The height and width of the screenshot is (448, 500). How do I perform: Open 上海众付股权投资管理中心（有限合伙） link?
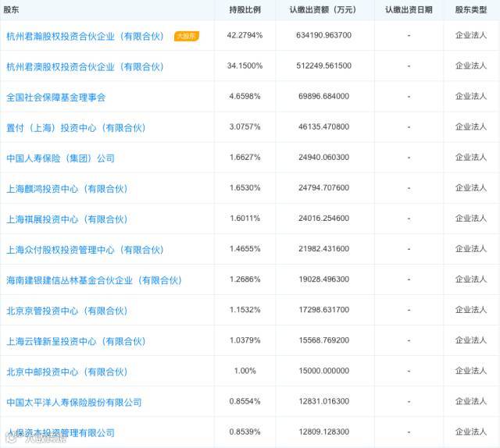click(85, 250)
